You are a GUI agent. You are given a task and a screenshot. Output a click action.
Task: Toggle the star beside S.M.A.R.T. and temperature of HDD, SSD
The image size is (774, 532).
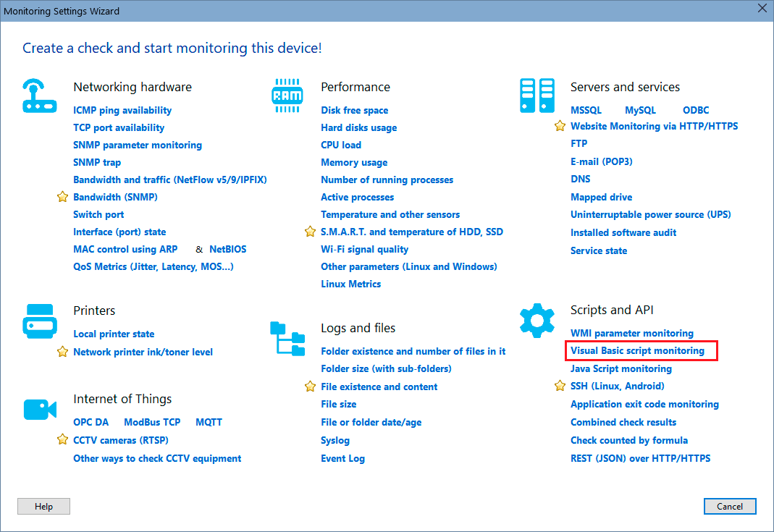[310, 232]
